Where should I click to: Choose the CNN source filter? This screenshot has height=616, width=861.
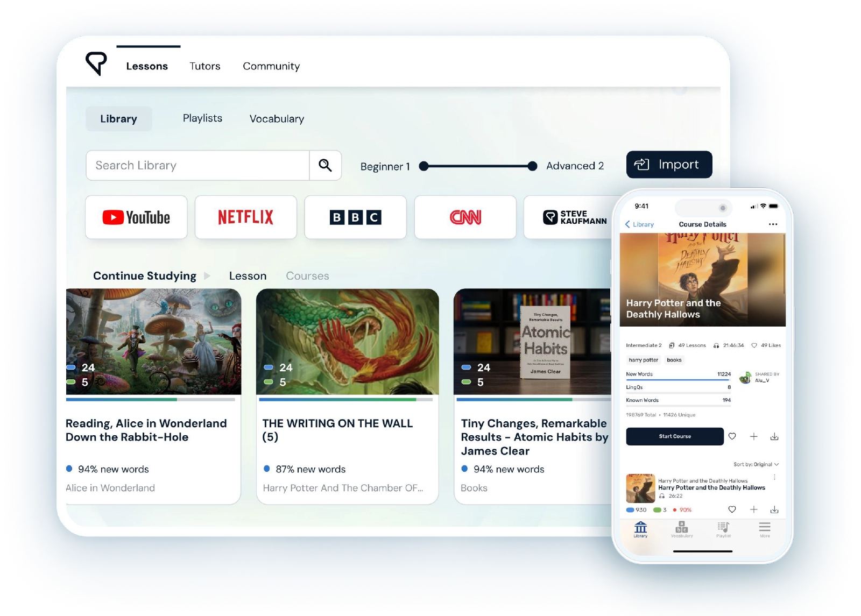coord(465,217)
